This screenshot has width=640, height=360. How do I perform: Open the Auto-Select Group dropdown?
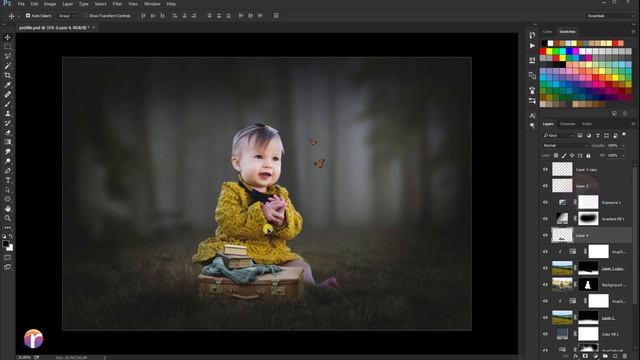67,16
